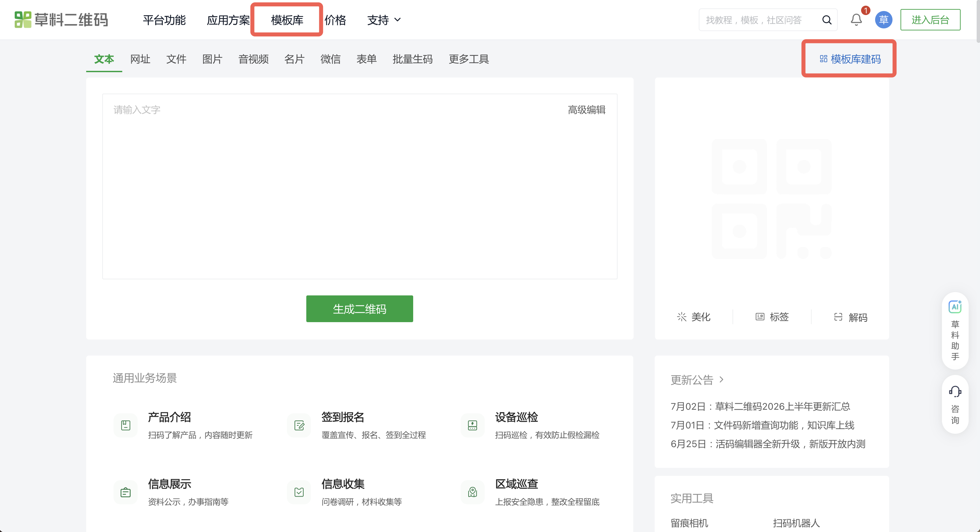The width and height of the screenshot is (980, 532).
Task: Click the 设备巡检 title
Action: 516,417
